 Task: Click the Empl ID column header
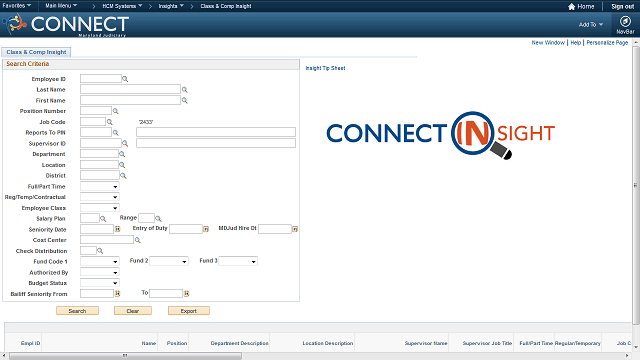[x=31, y=343]
